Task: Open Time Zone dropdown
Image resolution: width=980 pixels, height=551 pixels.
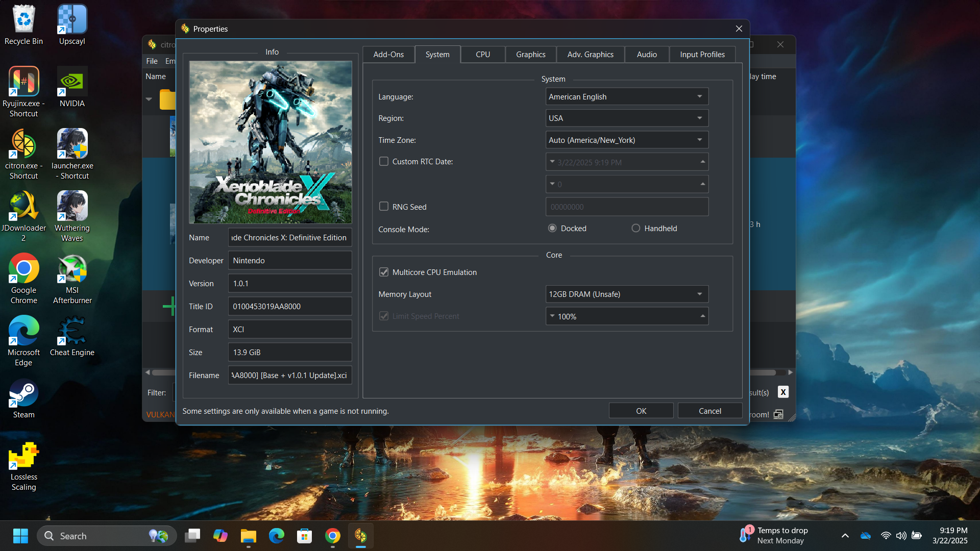Action: click(x=627, y=140)
